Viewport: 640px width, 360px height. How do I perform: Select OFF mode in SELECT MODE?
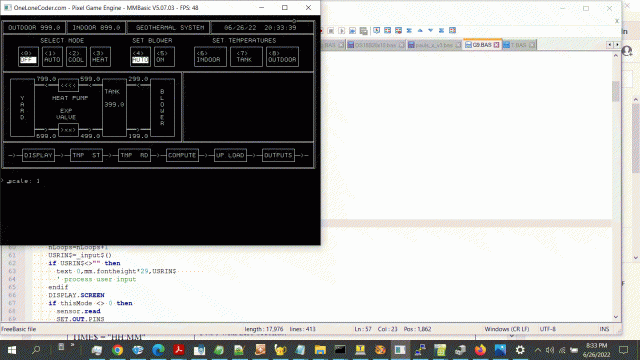(28, 56)
